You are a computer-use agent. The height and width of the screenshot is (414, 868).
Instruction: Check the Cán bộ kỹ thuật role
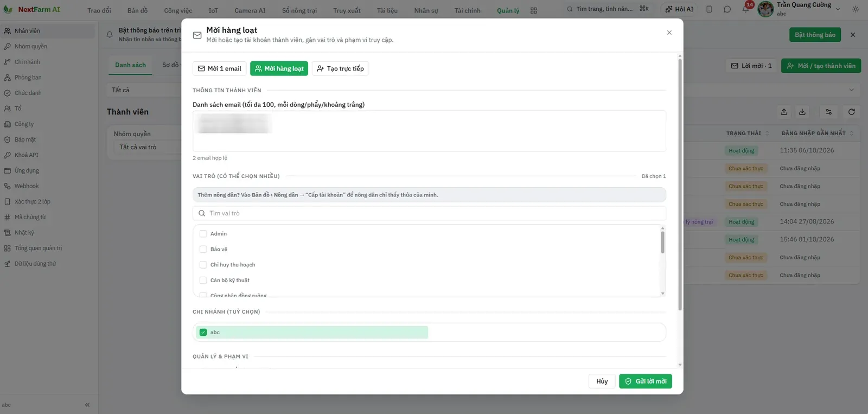click(203, 281)
